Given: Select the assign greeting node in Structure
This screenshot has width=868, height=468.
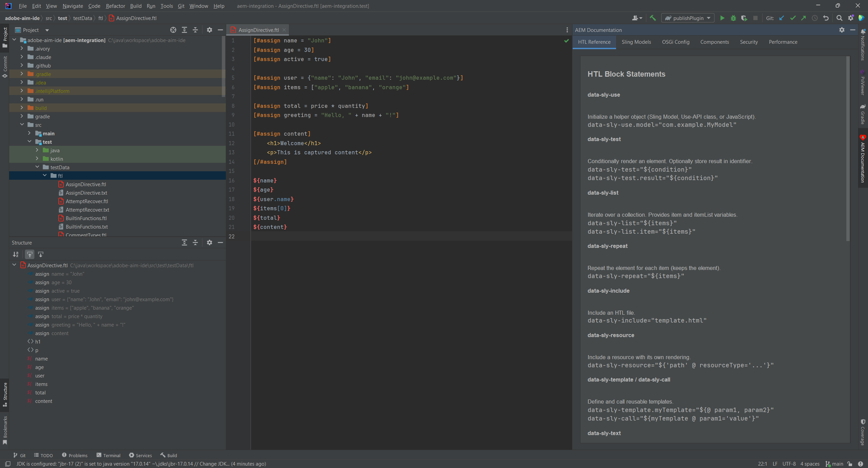Looking at the screenshot, I should (x=80, y=325).
